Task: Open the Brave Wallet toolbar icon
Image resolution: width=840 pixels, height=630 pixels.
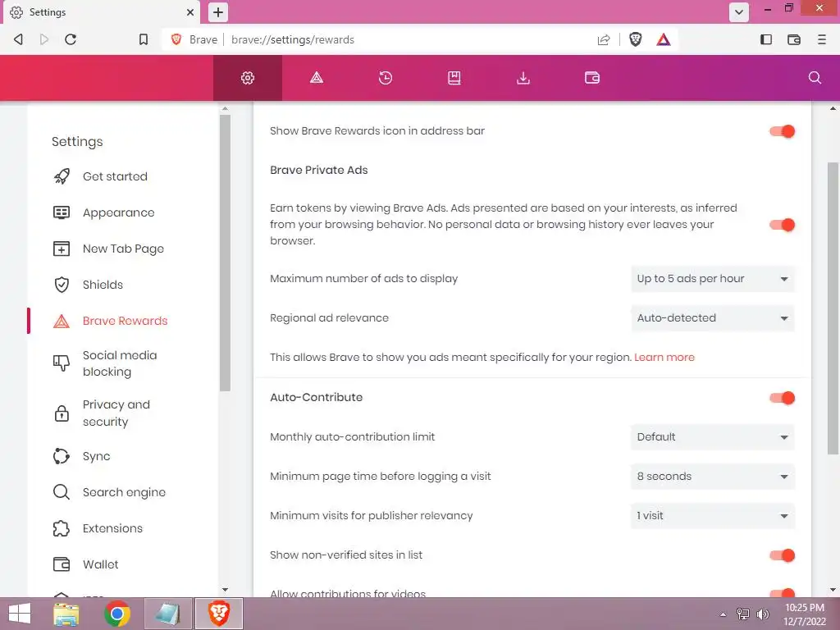Action: click(794, 39)
